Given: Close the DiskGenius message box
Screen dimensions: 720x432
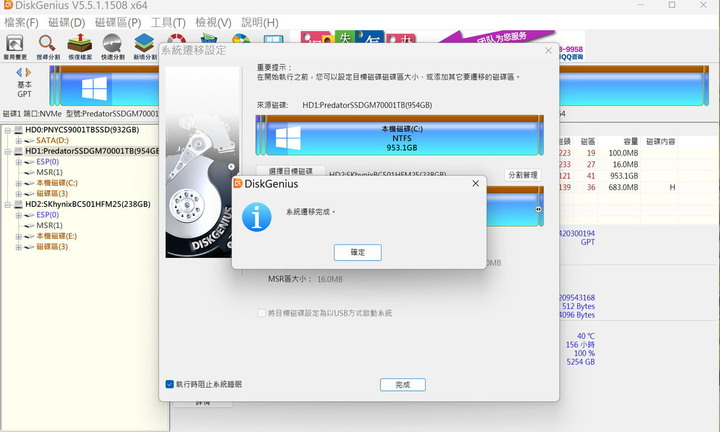Looking at the screenshot, I should click(x=476, y=184).
